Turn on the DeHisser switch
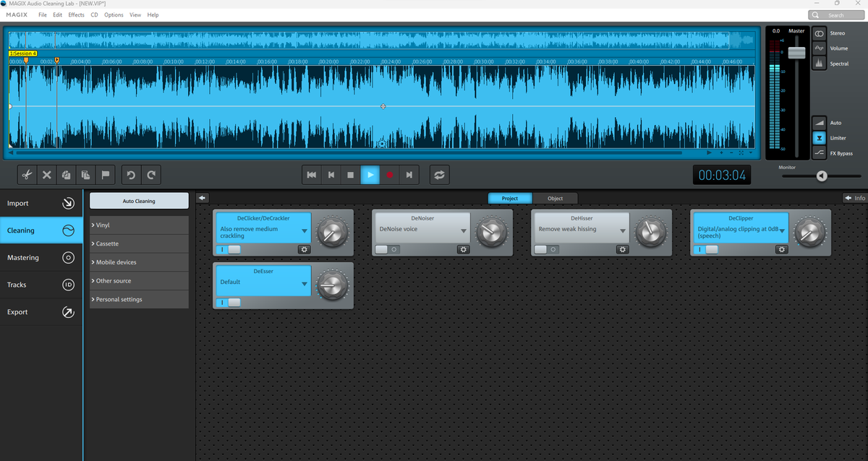Viewport: 868px width, 461px height. 548,249
